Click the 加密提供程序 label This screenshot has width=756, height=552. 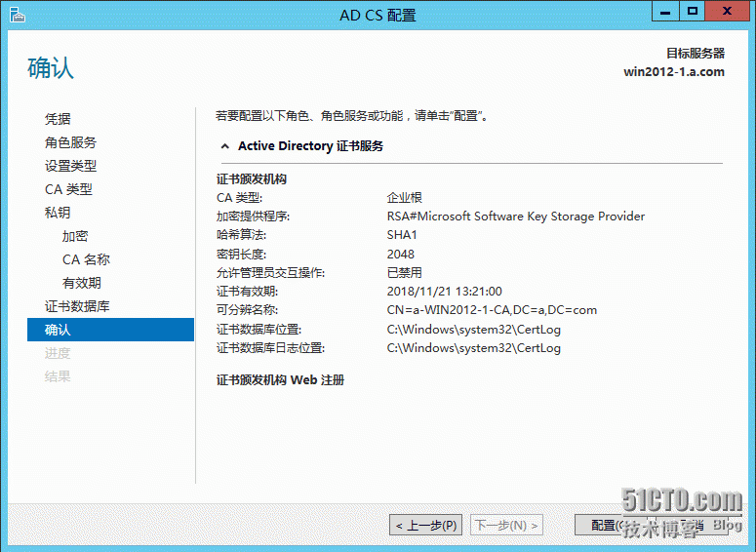pos(253,217)
